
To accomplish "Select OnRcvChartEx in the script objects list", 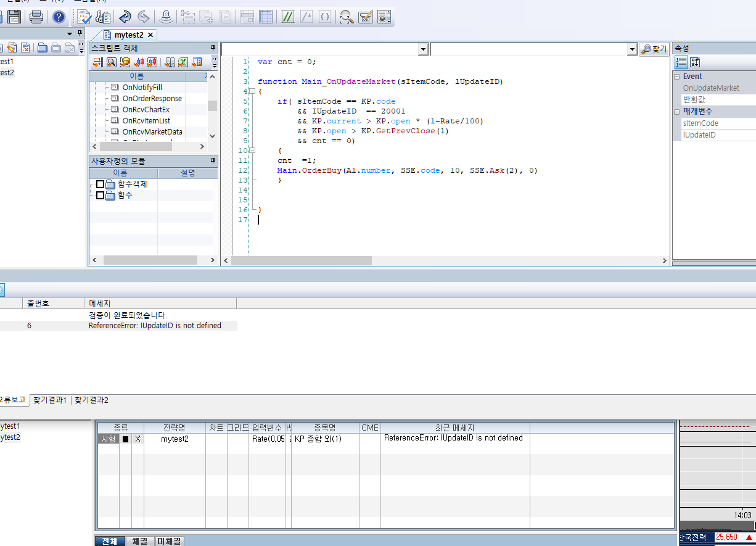I will click(146, 110).
